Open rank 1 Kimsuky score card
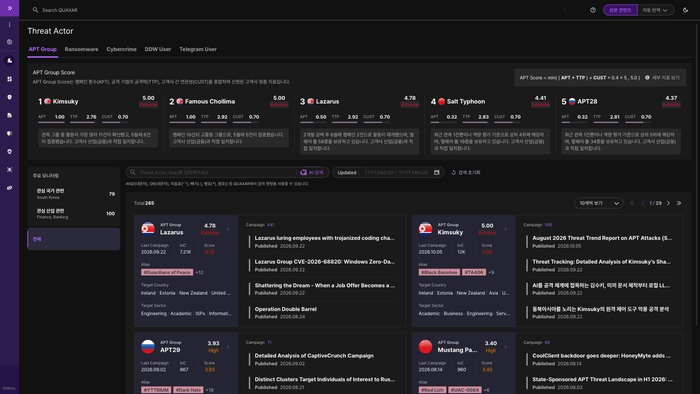Image resolution: width=700 pixels, height=394 pixels. tap(98, 124)
